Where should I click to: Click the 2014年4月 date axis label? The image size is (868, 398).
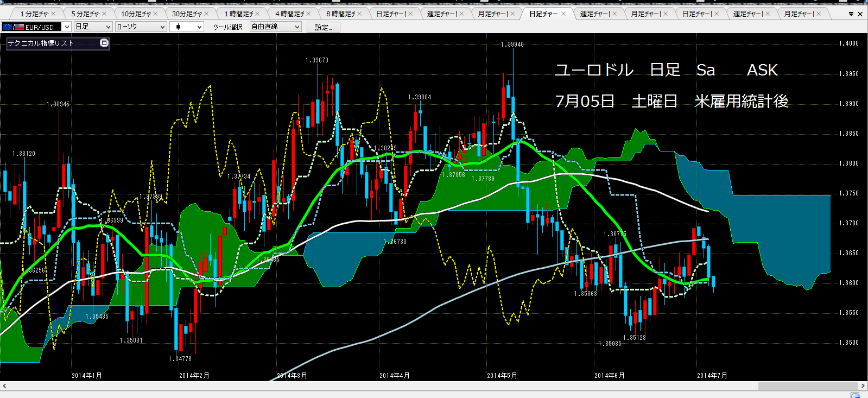395,376
